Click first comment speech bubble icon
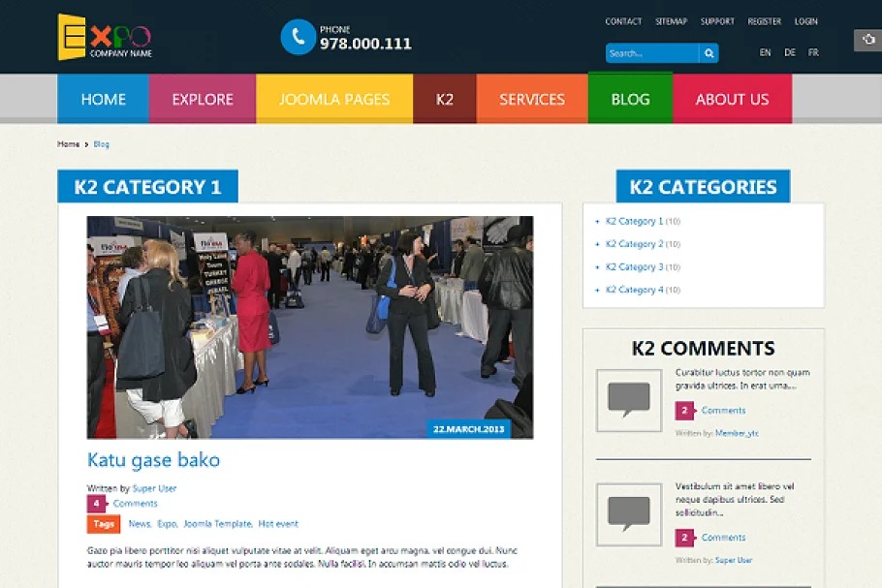 (628, 399)
